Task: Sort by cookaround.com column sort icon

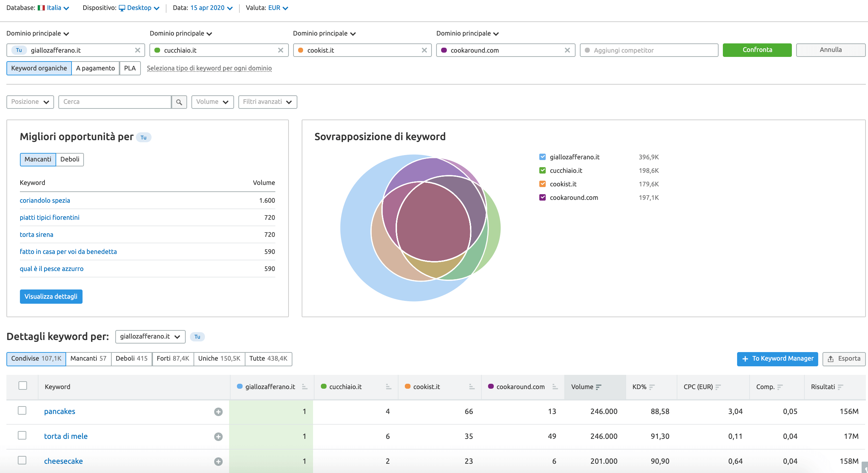Action: 555,387
